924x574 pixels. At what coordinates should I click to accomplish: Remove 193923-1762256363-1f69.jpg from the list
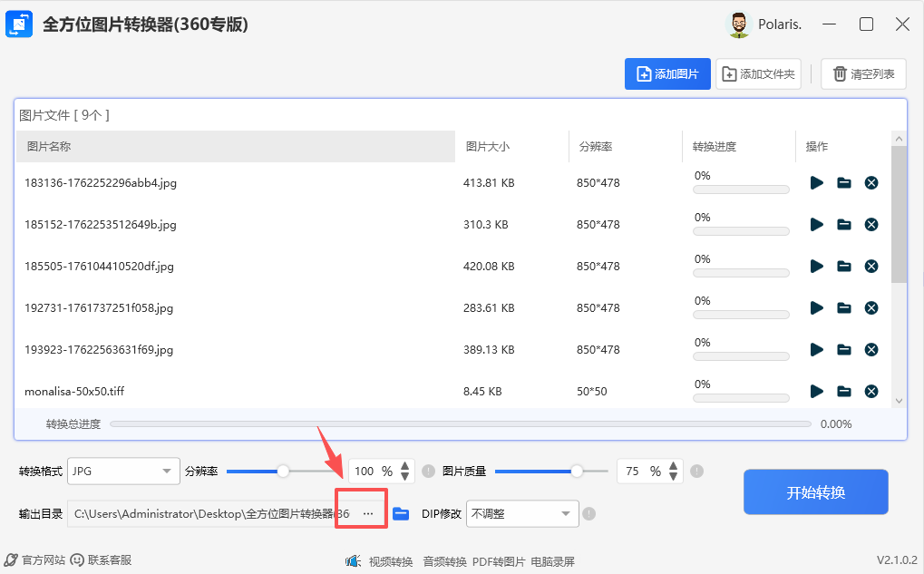871,349
